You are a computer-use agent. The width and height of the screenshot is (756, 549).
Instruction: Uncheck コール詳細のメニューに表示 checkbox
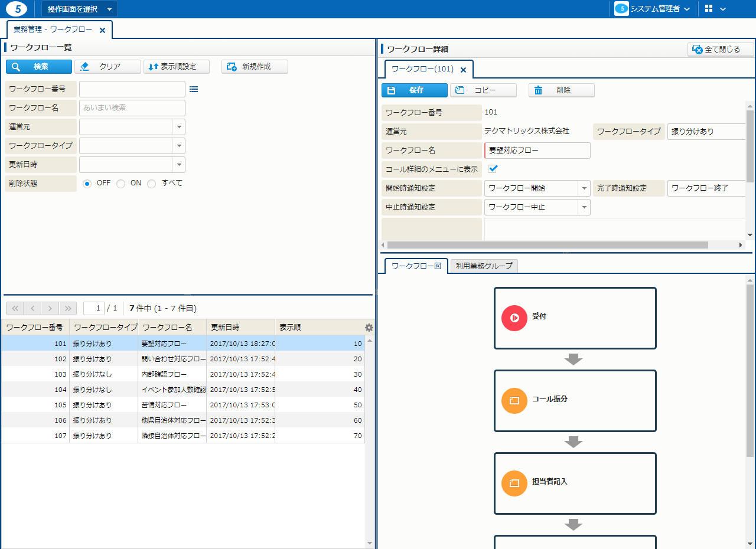[492, 169]
